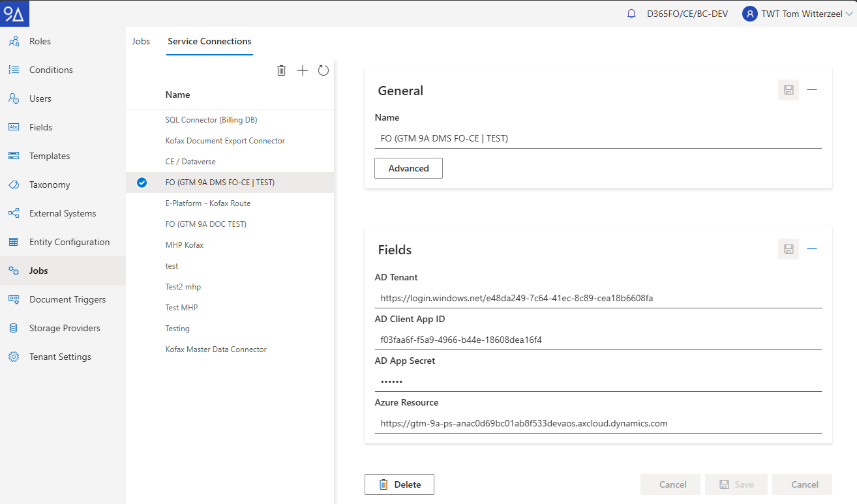Click the Storage Providers database icon

(14, 328)
